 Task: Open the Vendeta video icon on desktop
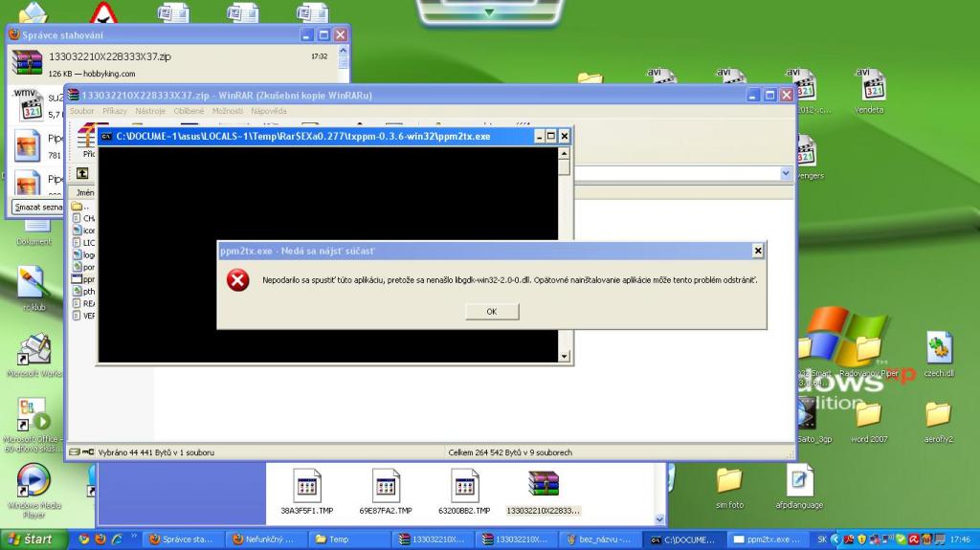click(869, 89)
